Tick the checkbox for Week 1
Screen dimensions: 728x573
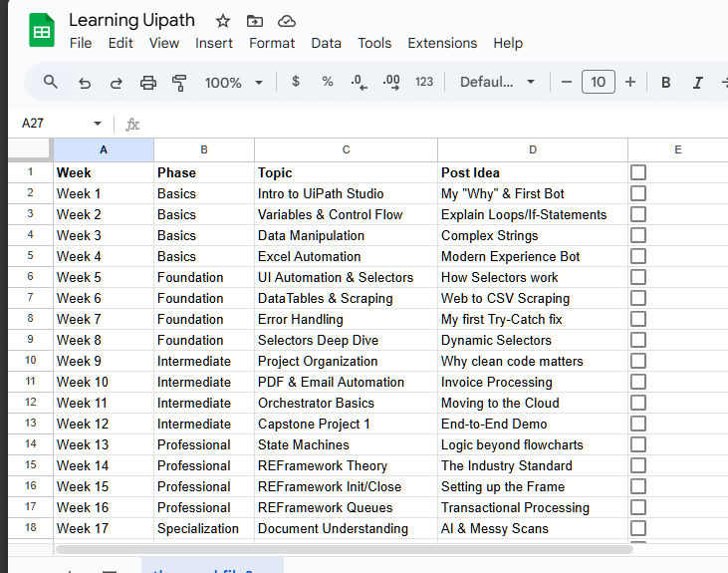pos(638,193)
